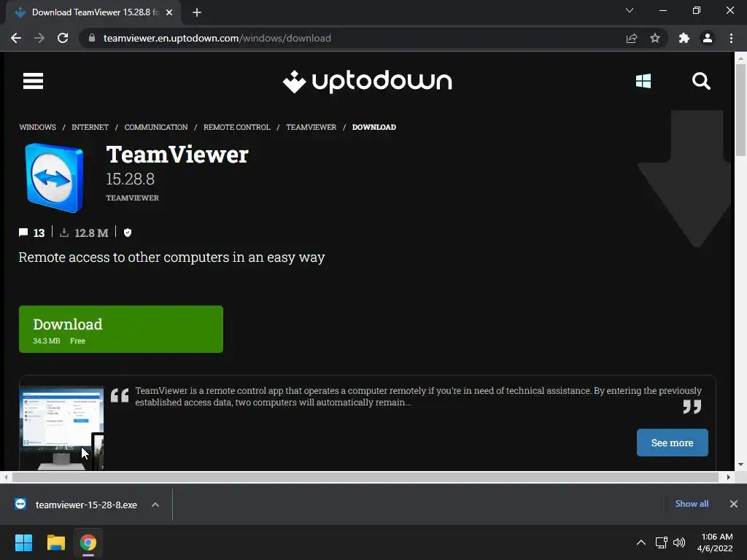The height and width of the screenshot is (560, 747).
Task: Click the address bar URL
Action: click(x=217, y=38)
